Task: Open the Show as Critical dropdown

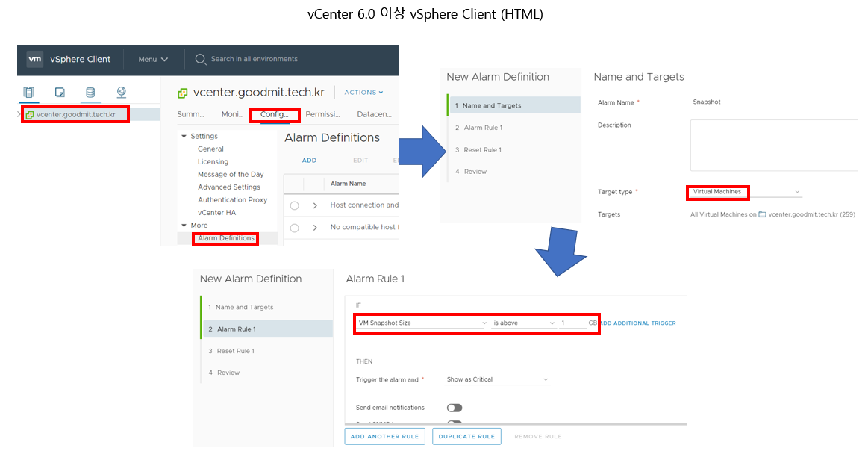Action: 497,379
